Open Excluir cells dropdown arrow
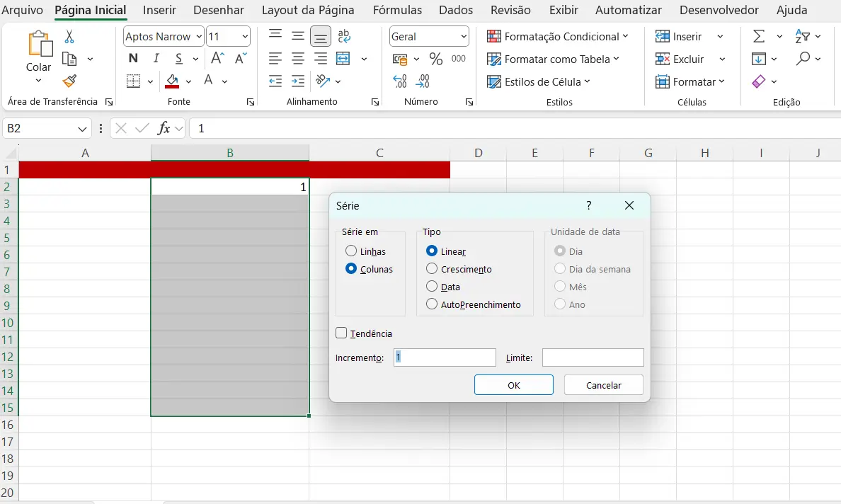Image resolution: width=841 pixels, height=504 pixels. coord(722,59)
